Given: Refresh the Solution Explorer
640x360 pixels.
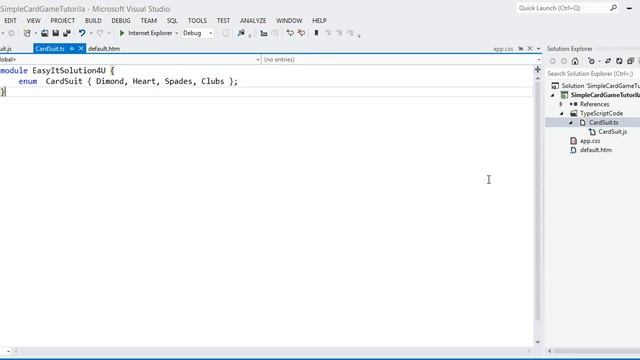Looking at the screenshot, I should 619,61.
